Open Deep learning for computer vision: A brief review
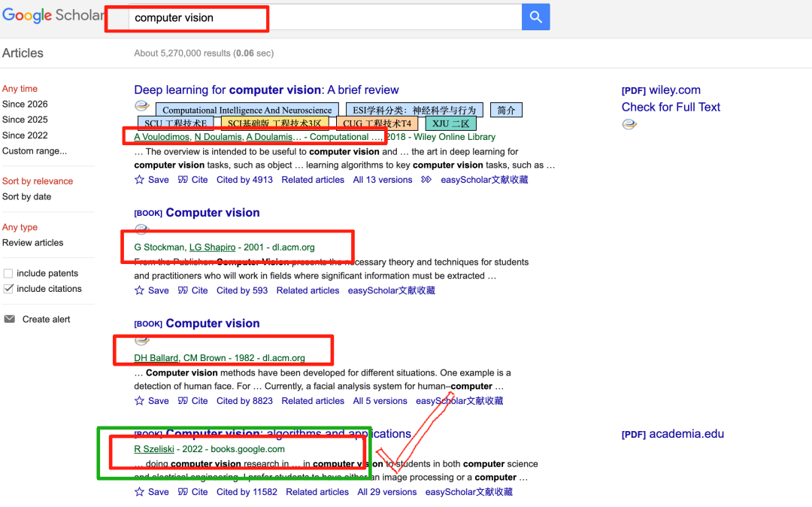 pyautogui.click(x=266, y=90)
